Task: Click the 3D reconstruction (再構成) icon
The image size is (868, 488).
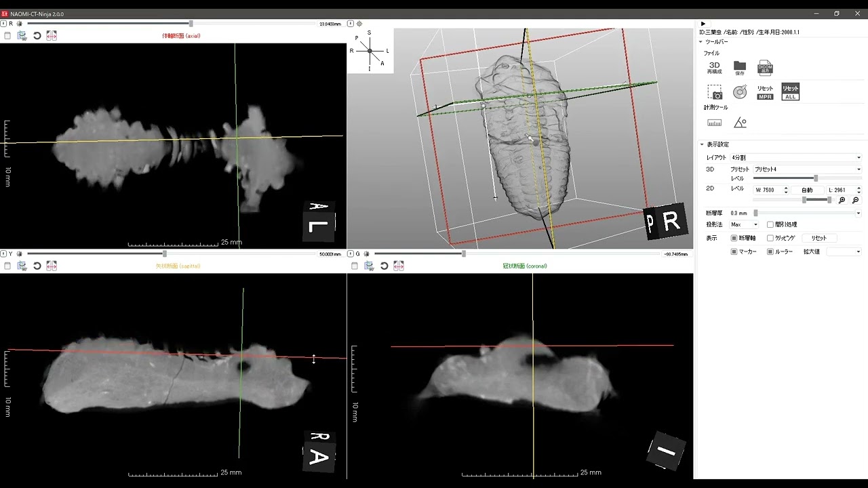Action: [714, 68]
